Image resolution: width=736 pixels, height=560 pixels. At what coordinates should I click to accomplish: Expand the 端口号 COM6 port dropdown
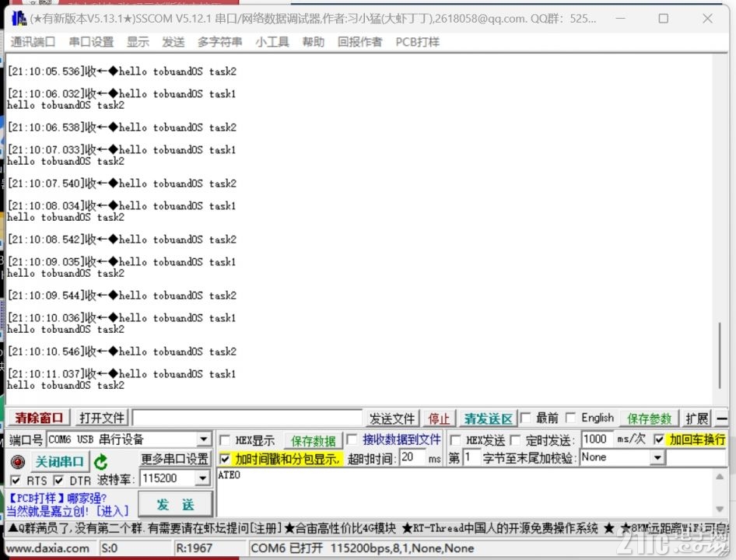[x=203, y=439]
